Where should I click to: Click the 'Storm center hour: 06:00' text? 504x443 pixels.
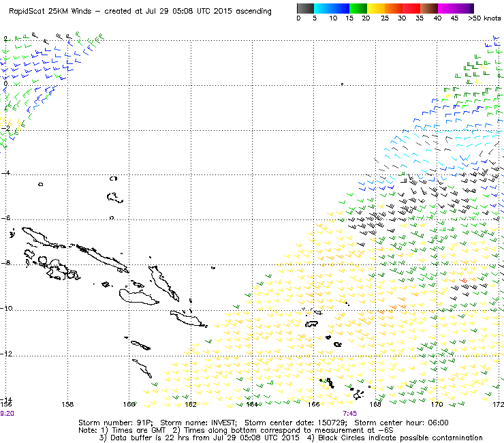tap(401, 423)
